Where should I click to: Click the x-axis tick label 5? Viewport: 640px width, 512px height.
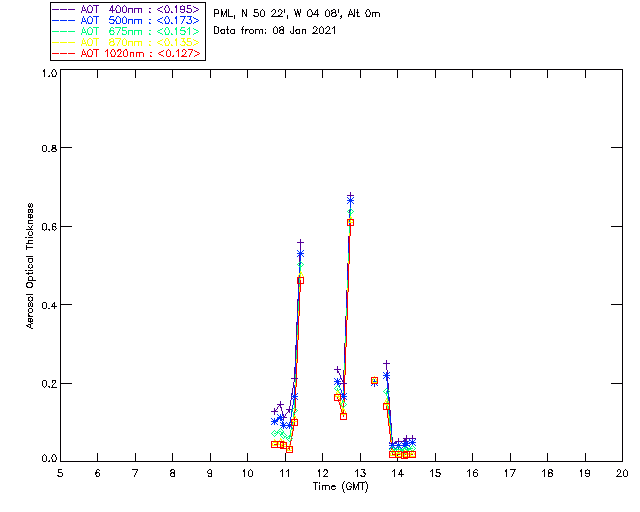[60, 473]
